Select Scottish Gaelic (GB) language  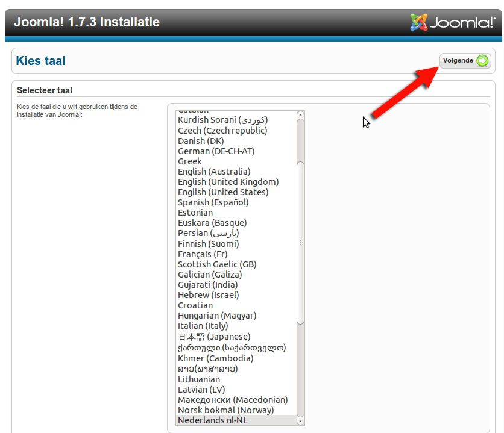(x=236, y=264)
